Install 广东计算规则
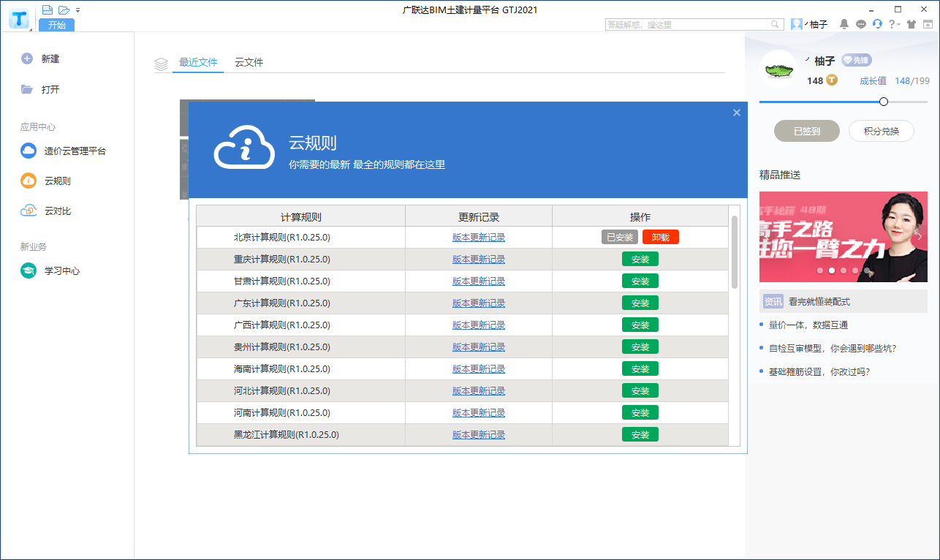Image resolution: width=940 pixels, height=560 pixels. pyautogui.click(x=640, y=303)
